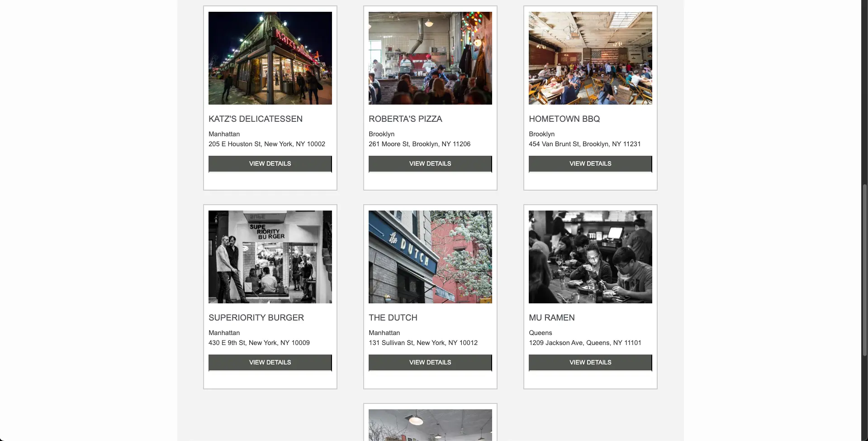Screen dimensions: 868x441
Task: Open The Dutch View Details button
Action: [x=430, y=363]
